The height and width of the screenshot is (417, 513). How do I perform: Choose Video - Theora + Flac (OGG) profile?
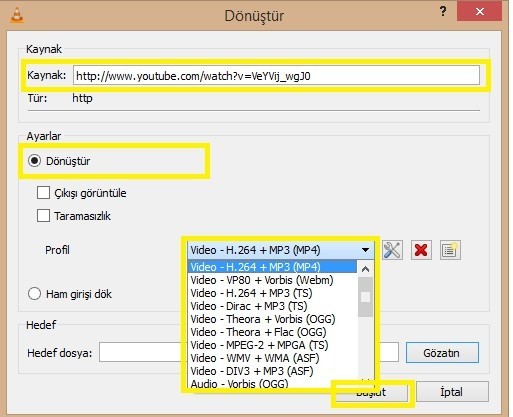click(272, 332)
